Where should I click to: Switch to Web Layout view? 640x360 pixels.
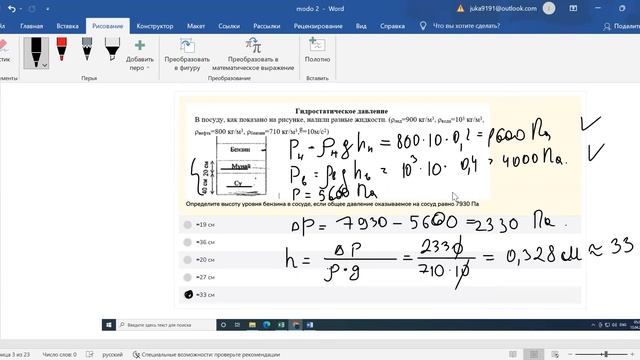(x=555, y=354)
